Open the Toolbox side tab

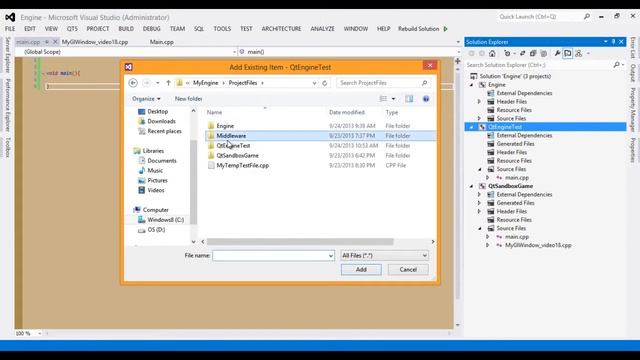tap(7, 147)
